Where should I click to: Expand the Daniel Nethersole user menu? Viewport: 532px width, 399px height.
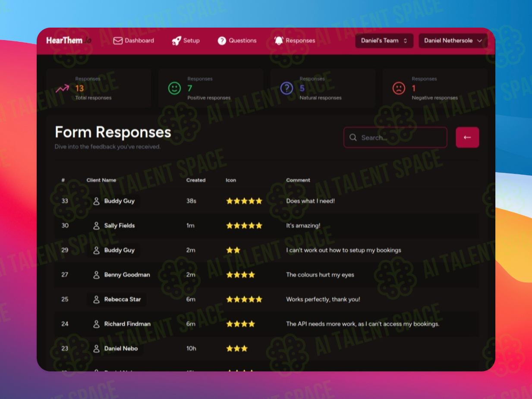pos(453,41)
